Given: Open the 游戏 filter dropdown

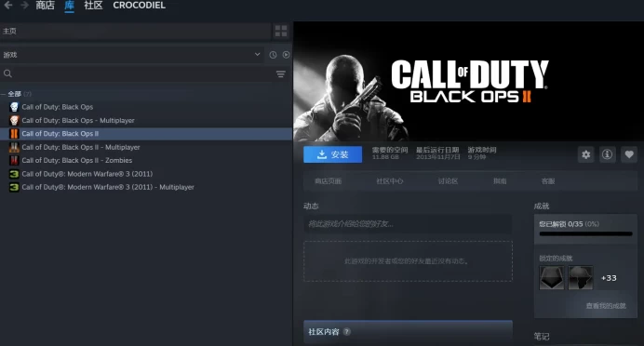Looking at the screenshot, I should pos(132,55).
